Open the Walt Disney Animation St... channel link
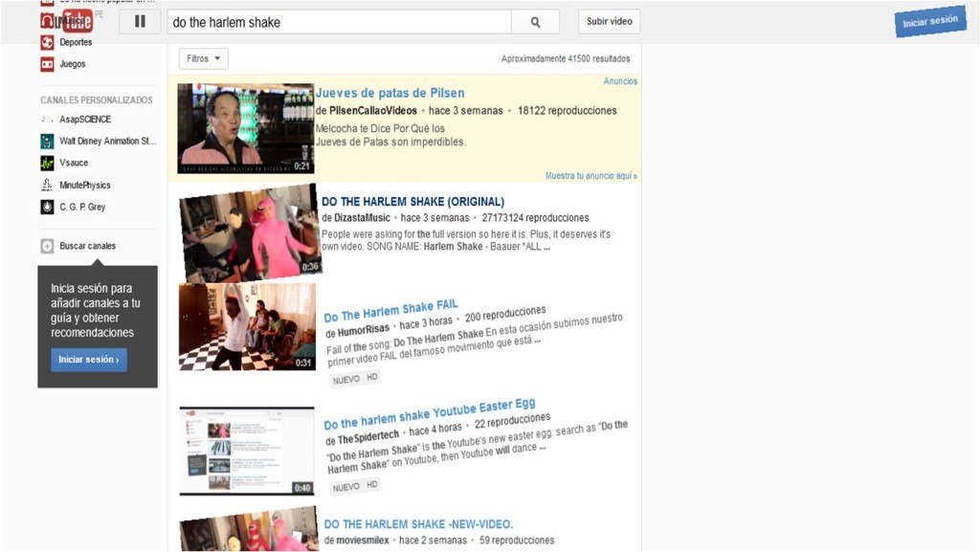This screenshot has width=980, height=552. point(107,142)
